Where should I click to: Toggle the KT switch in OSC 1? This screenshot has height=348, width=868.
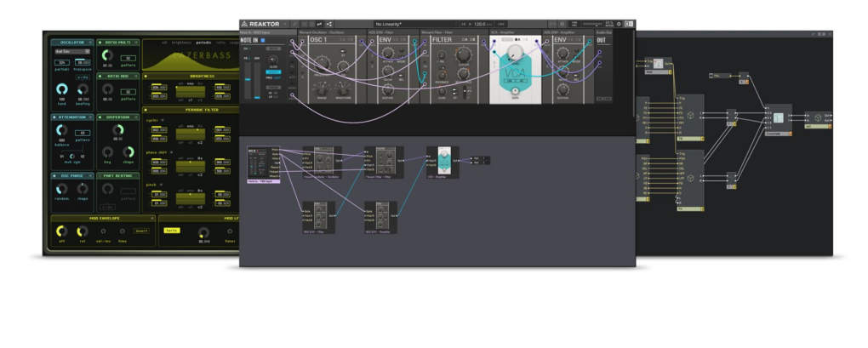(343, 51)
